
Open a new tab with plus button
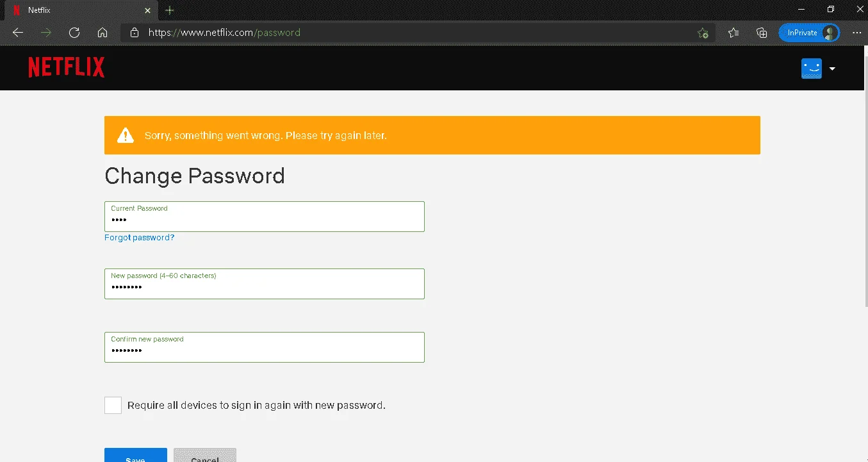[170, 10]
